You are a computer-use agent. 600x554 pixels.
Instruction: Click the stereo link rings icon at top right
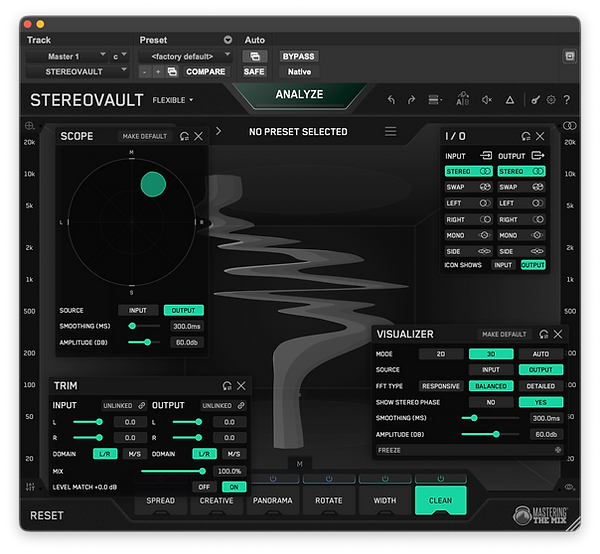(569, 125)
